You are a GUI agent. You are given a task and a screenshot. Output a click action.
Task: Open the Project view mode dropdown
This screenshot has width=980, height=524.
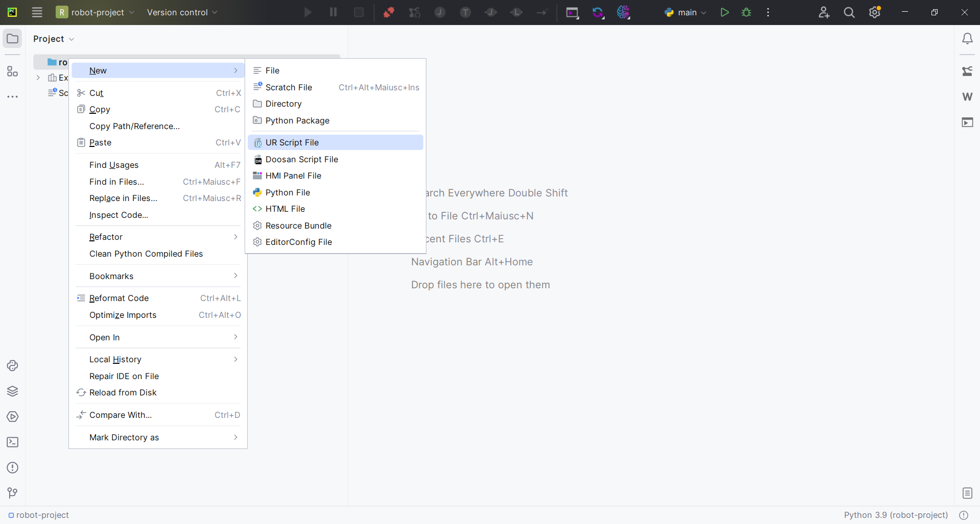pos(54,39)
